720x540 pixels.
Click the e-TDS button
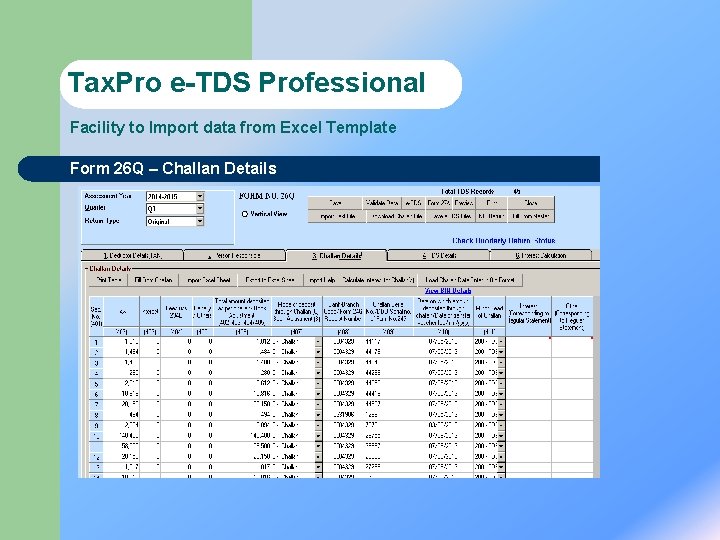point(413,202)
